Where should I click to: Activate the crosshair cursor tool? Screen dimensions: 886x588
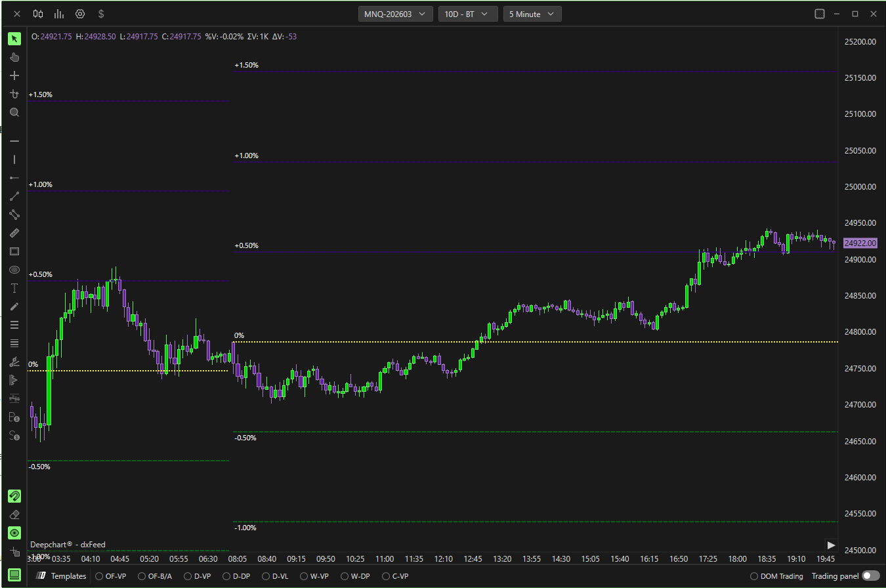pos(14,75)
